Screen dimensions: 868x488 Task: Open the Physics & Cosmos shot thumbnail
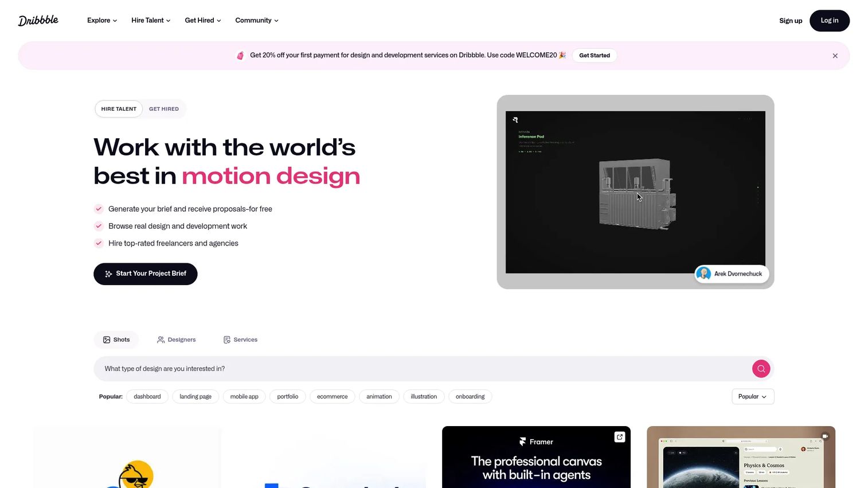(x=741, y=458)
